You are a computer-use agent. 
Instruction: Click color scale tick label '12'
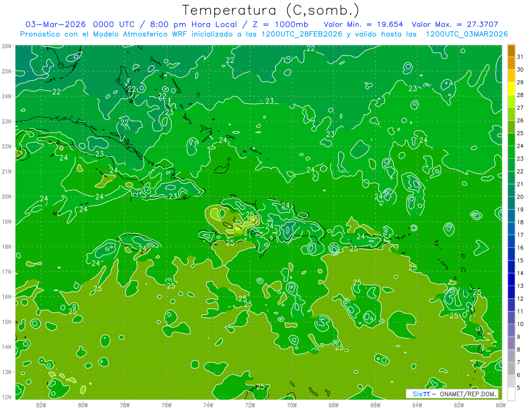point(520,298)
